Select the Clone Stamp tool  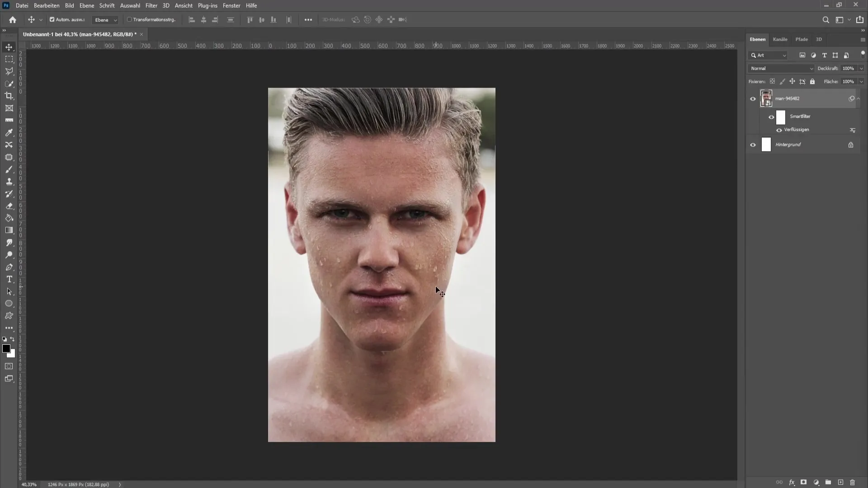9,182
